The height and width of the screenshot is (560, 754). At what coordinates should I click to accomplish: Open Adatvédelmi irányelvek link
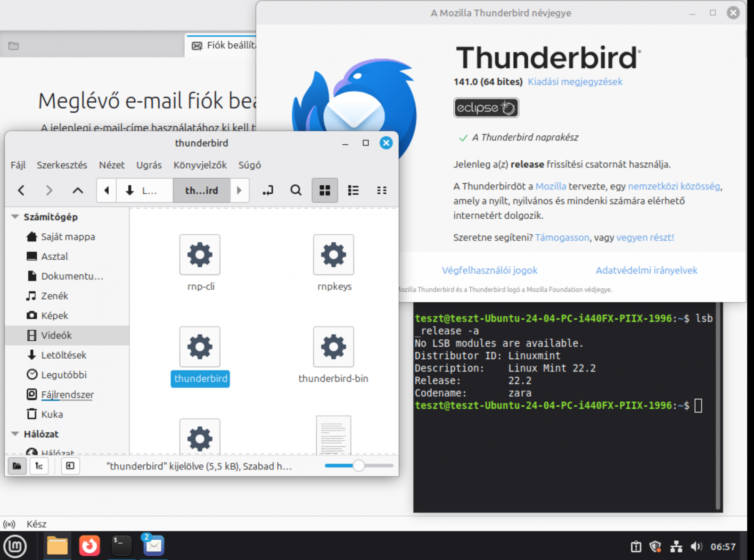(x=646, y=270)
